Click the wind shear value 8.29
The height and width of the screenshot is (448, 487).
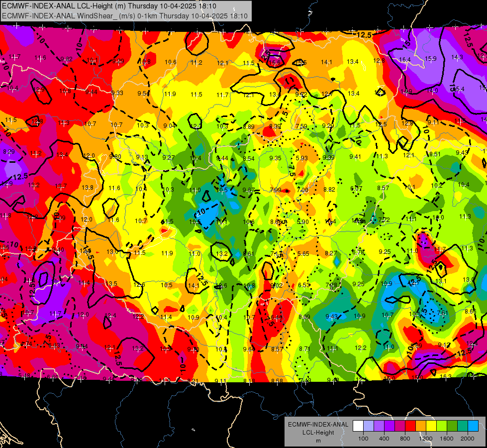[x=8, y=152]
